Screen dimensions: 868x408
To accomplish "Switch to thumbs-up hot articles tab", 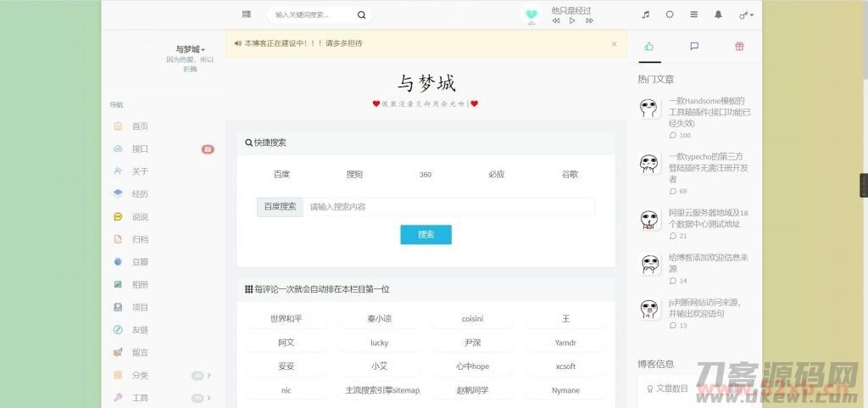I will 649,47.
